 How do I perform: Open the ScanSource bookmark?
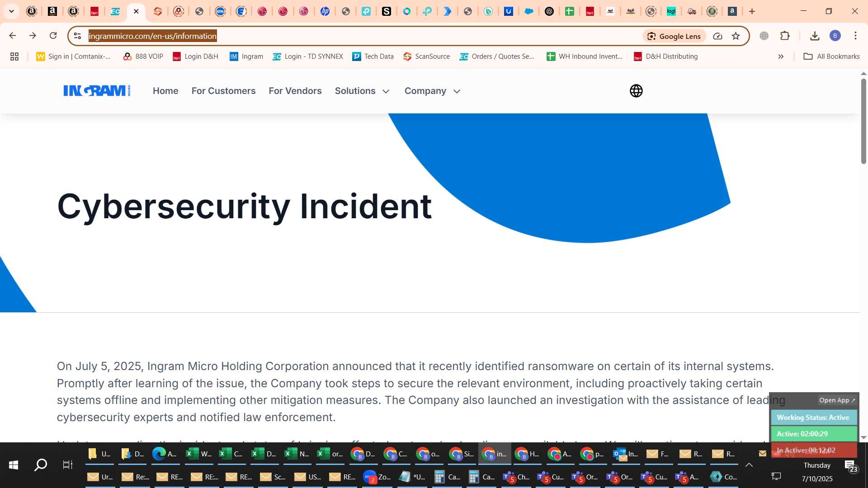coord(426,56)
